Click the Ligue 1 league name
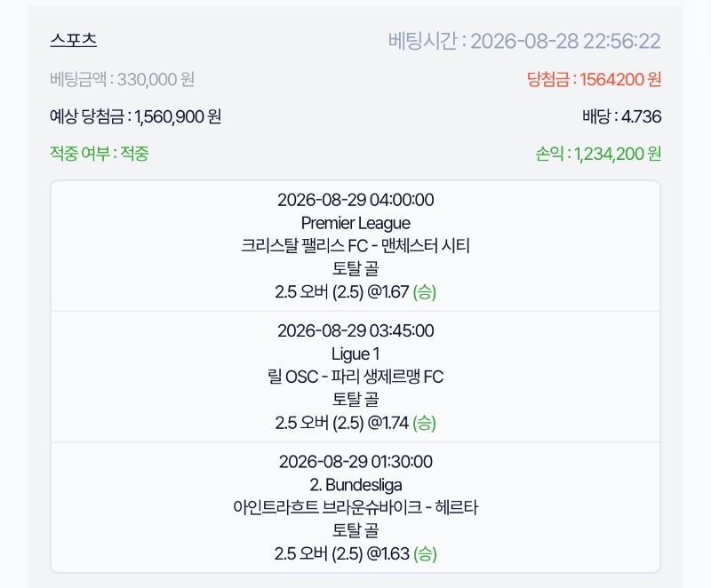711x588 pixels. pyautogui.click(x=355, y=354)
